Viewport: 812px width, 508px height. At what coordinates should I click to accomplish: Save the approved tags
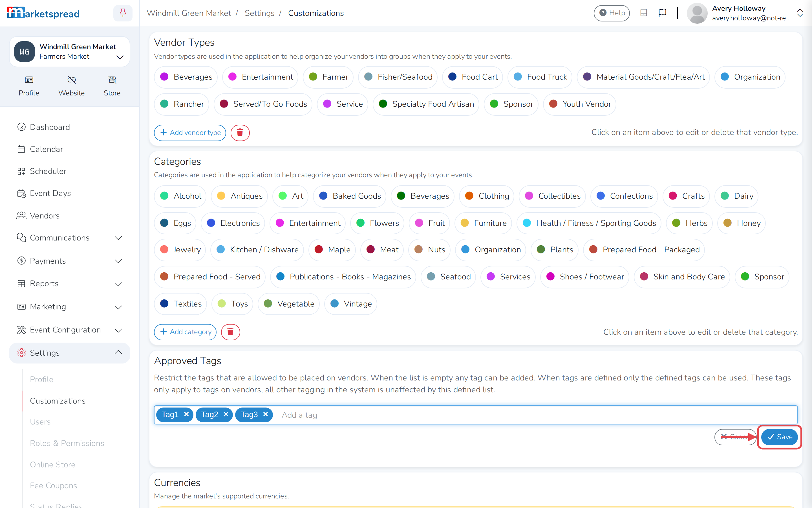(x=780, y=437)
